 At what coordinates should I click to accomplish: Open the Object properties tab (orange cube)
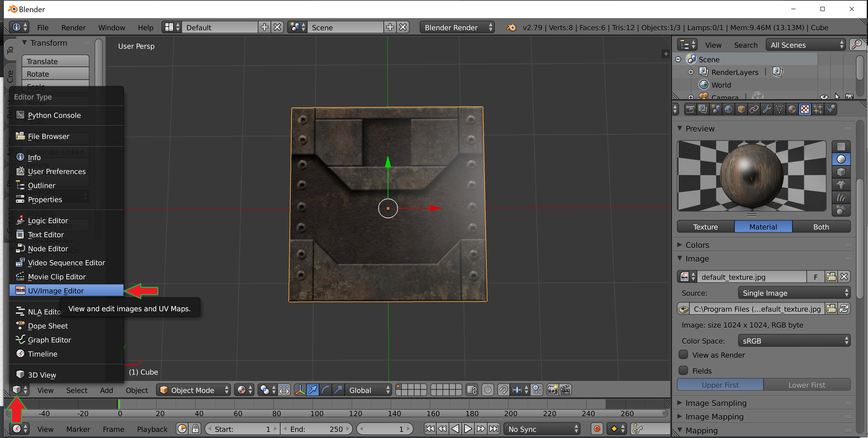741,109
